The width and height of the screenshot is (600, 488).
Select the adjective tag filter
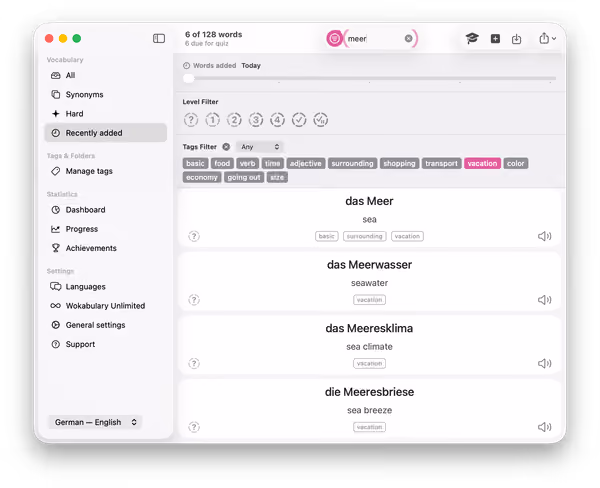click(306, 163)
